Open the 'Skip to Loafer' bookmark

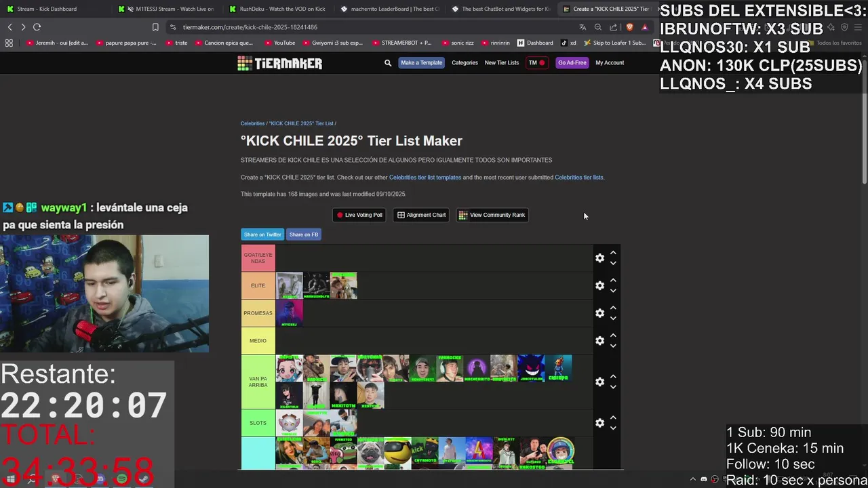click(615, 43)
